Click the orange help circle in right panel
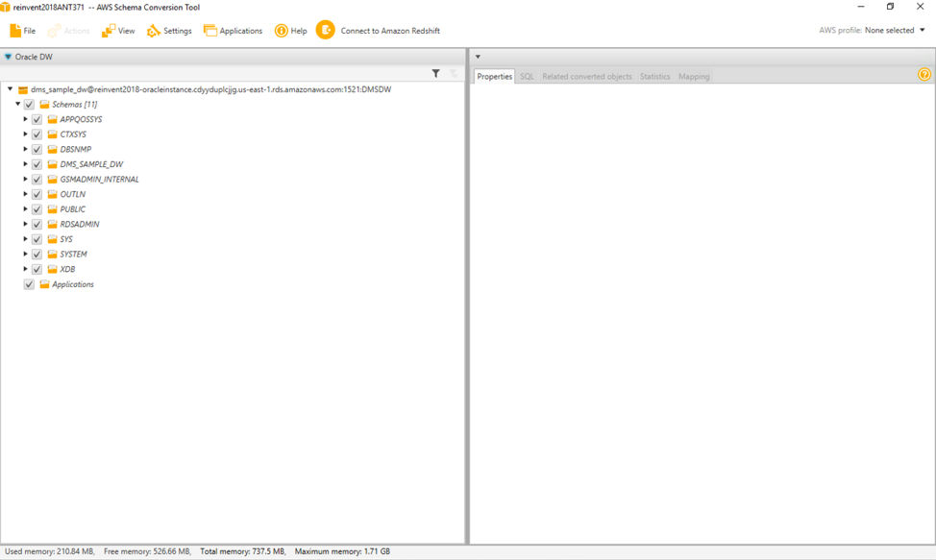 924,75
